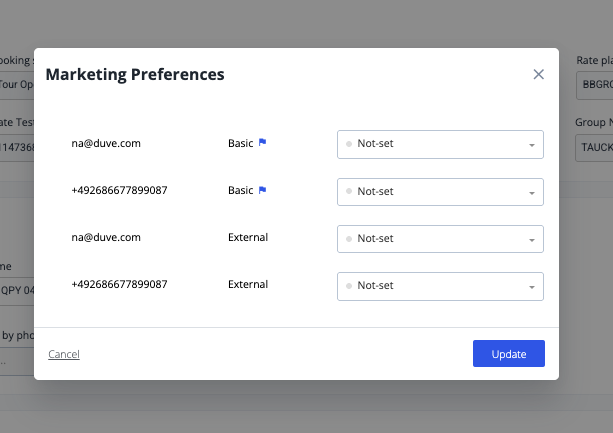Click the External label in the email row

248,237
